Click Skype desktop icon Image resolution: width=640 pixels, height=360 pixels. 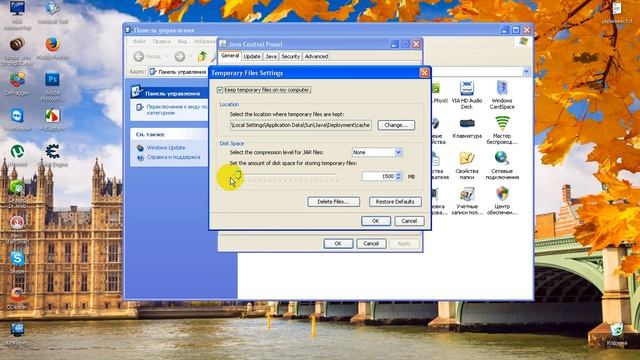point(17,262)
